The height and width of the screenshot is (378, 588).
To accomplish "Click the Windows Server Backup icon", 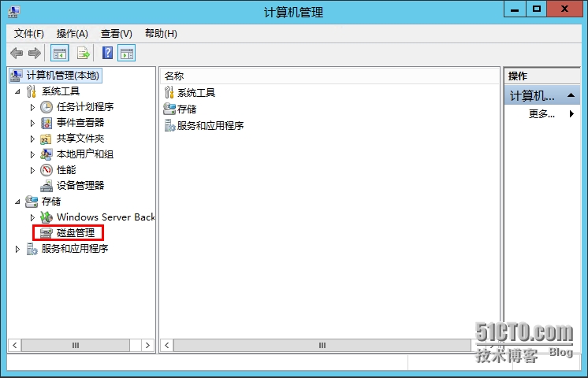I will [47, 217].
